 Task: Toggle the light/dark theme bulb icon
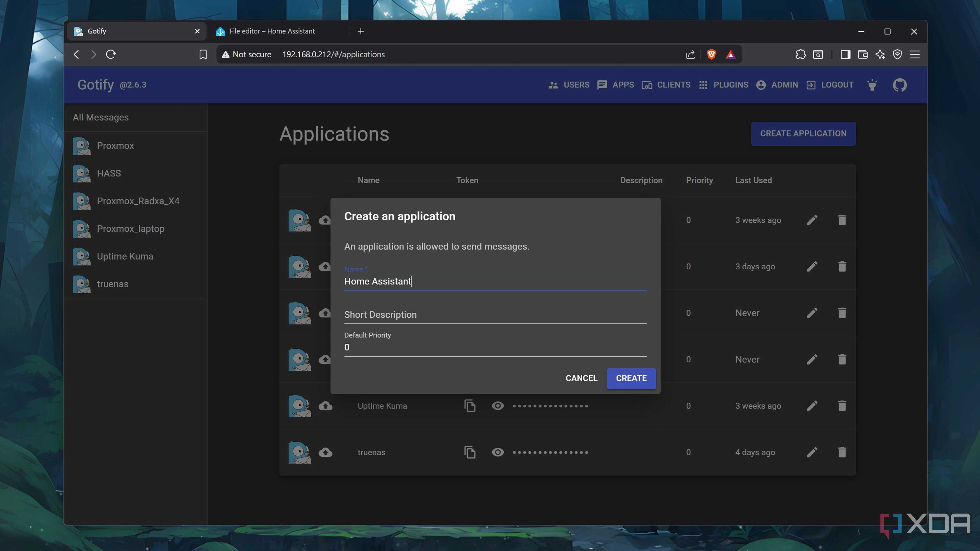tap(872, 85)
